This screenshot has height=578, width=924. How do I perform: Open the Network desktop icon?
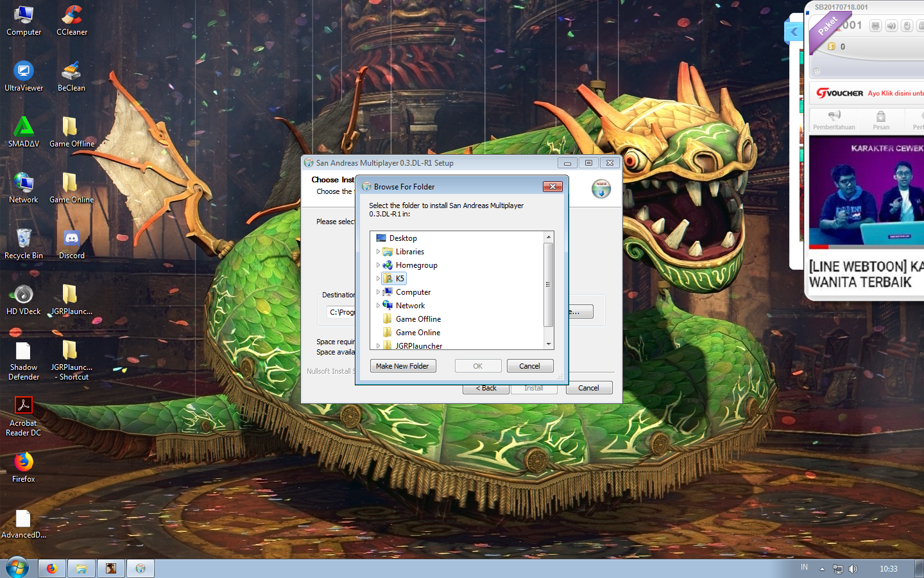24,188
